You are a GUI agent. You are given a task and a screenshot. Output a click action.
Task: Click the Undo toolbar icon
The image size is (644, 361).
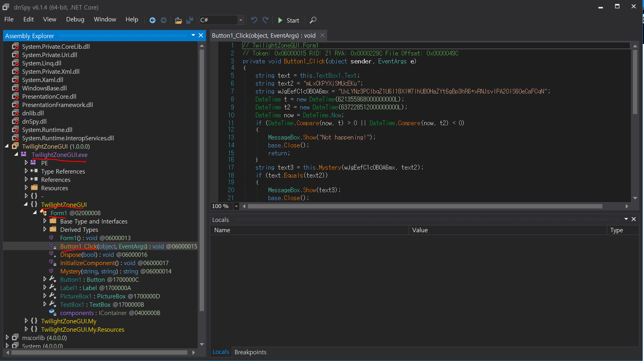[x=254, y=20]
